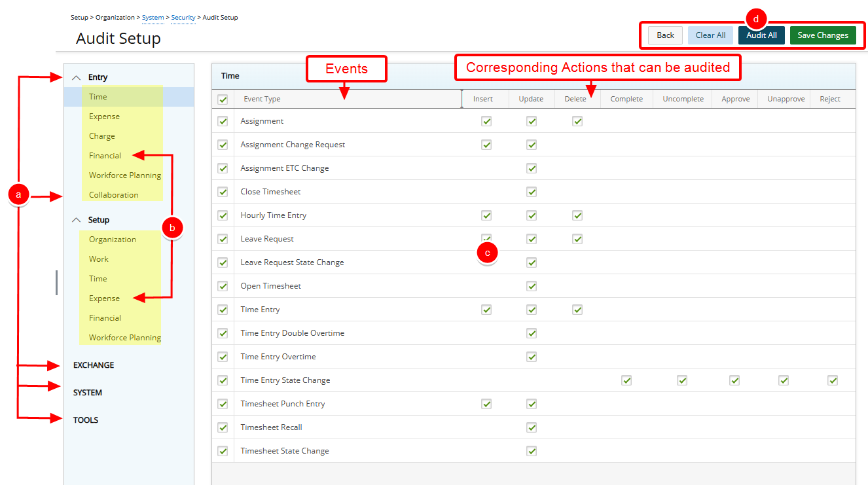Image resolution: width=868 pixels, height=485 pixels.
Task: Open the TOOLS section in sidebar
Action: coord(86,420)
